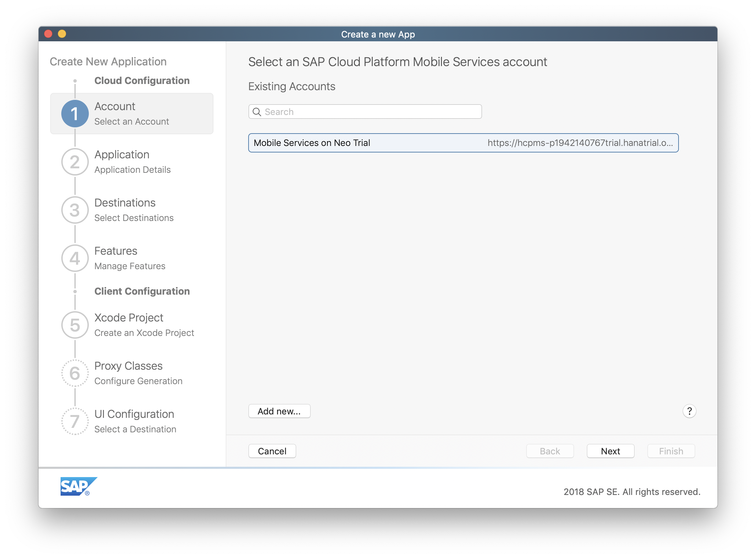Screen dimensions: 756x559
Task: Click the Client Configuration section label
Action: coord(142,291)
